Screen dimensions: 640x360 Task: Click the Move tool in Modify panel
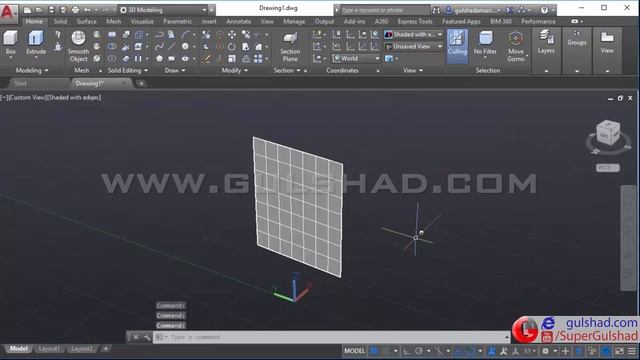pos(232,35)
